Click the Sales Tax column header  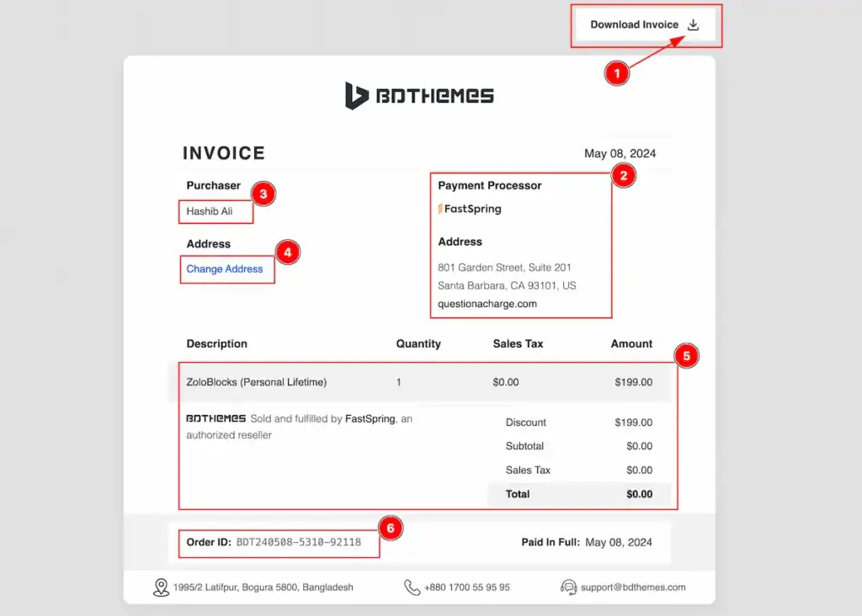coord(518,343)
